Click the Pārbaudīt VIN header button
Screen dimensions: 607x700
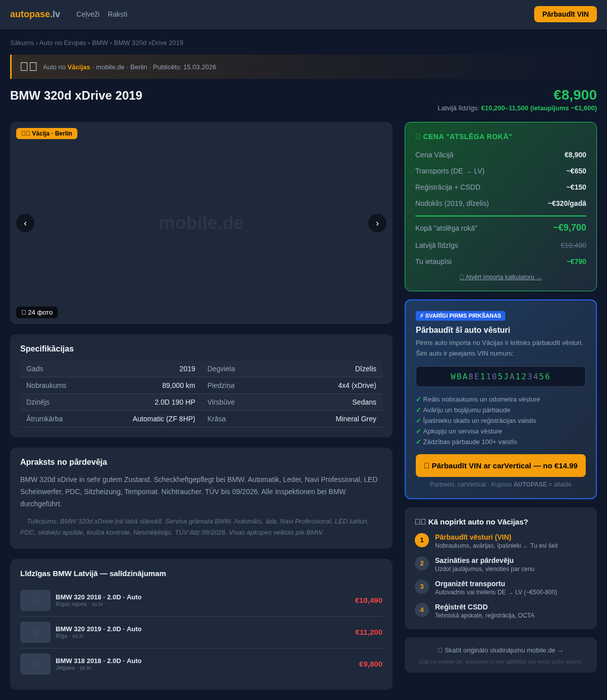pos(566,14)
